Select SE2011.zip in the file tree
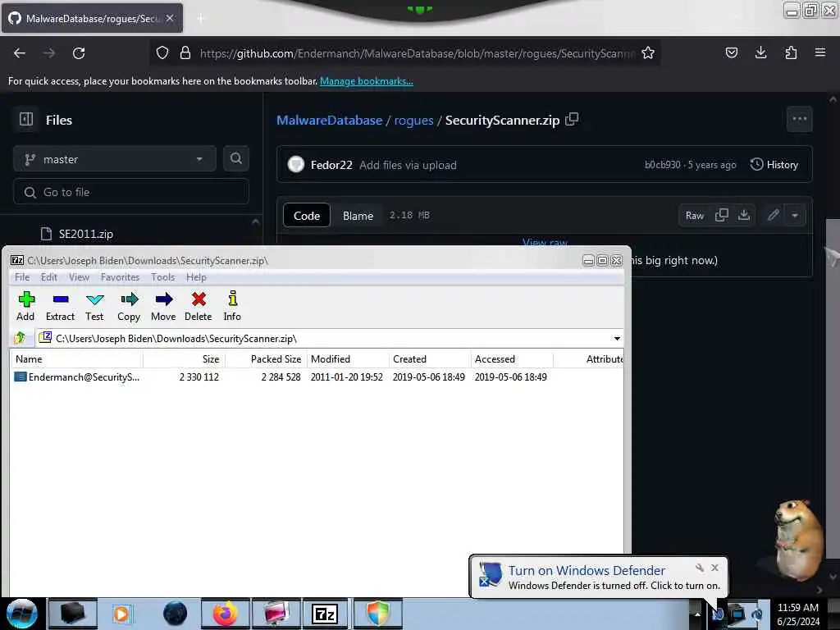Viewport: 840px width, 630px height. point(85,234)
